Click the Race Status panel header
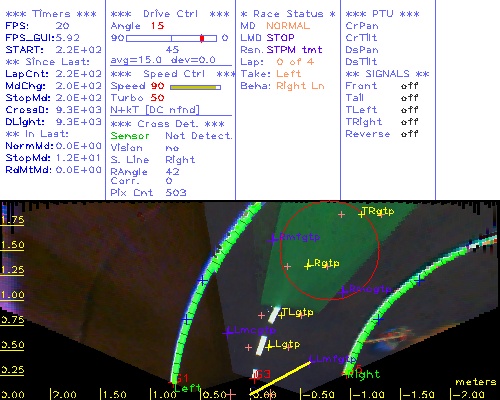Screen dimensions: 500x400 288,14
